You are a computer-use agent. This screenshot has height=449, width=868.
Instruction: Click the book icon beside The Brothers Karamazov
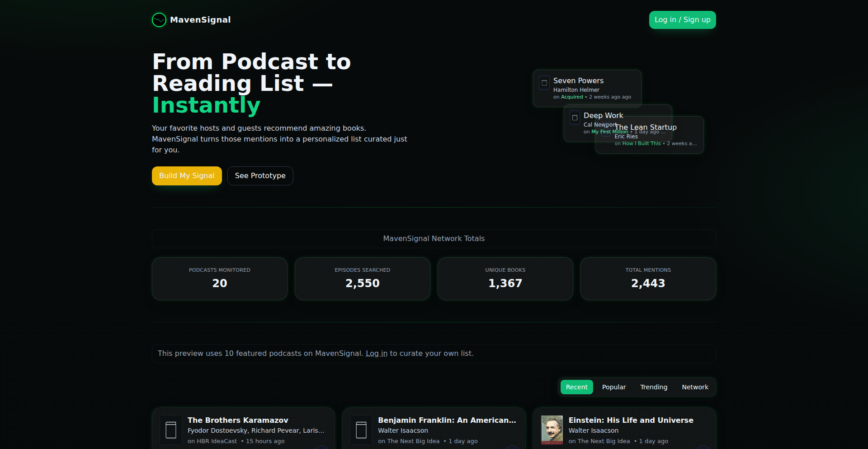[170, 430]
